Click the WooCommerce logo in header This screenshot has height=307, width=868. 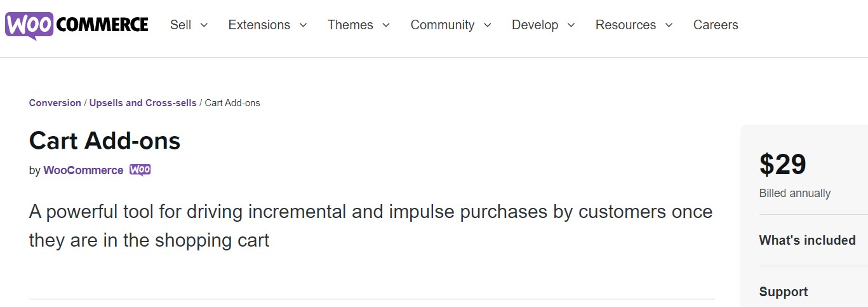77,25
